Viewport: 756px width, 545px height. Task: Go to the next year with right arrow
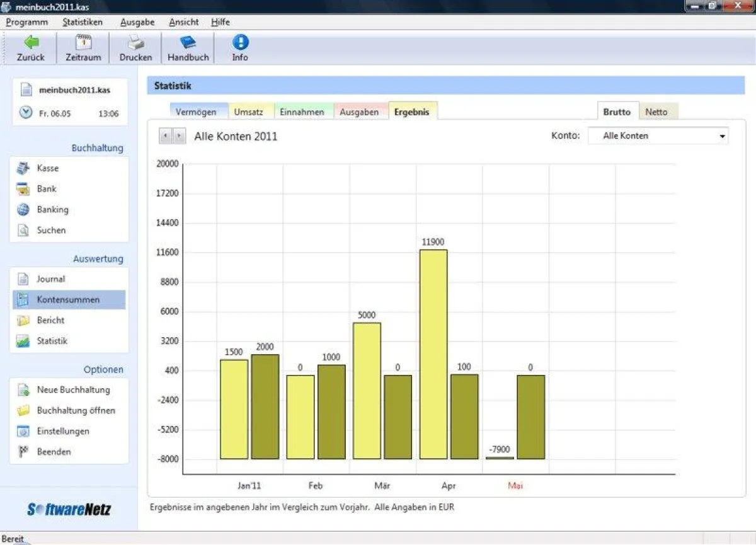pyautogui.click(x=178, y=135)
